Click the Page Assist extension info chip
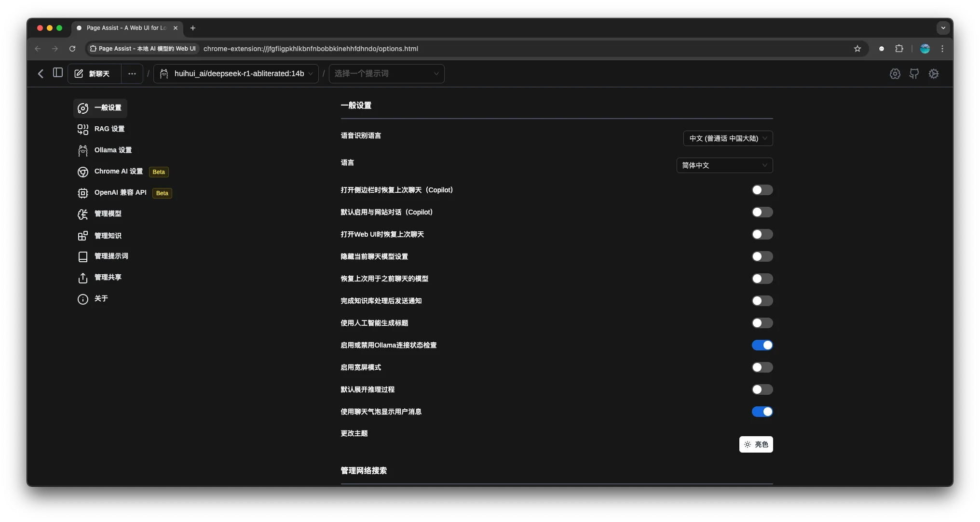 click(x=143, y=49)
